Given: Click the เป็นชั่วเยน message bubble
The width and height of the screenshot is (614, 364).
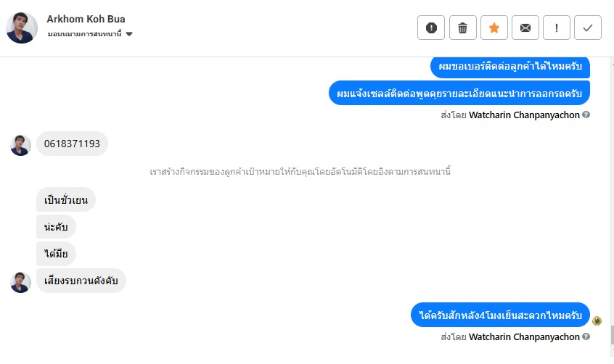Looking at the screenshot, I should 65,199.
